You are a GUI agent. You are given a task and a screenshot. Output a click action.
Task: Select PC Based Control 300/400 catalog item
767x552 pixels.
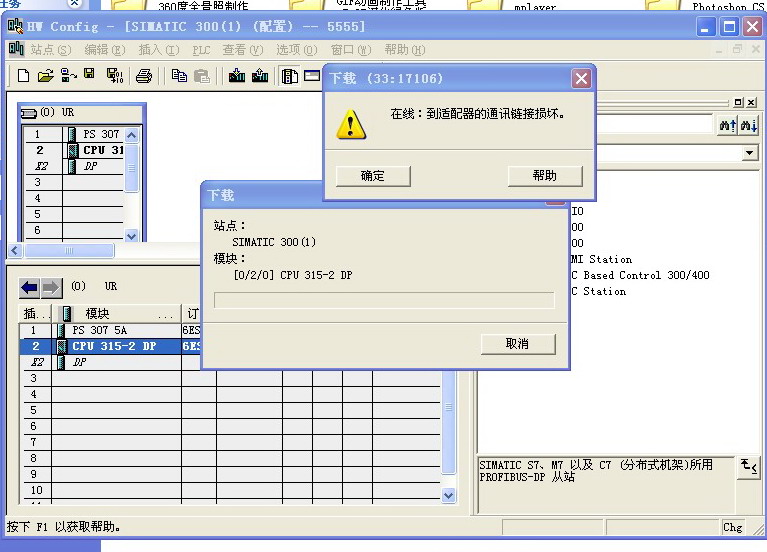640,275
